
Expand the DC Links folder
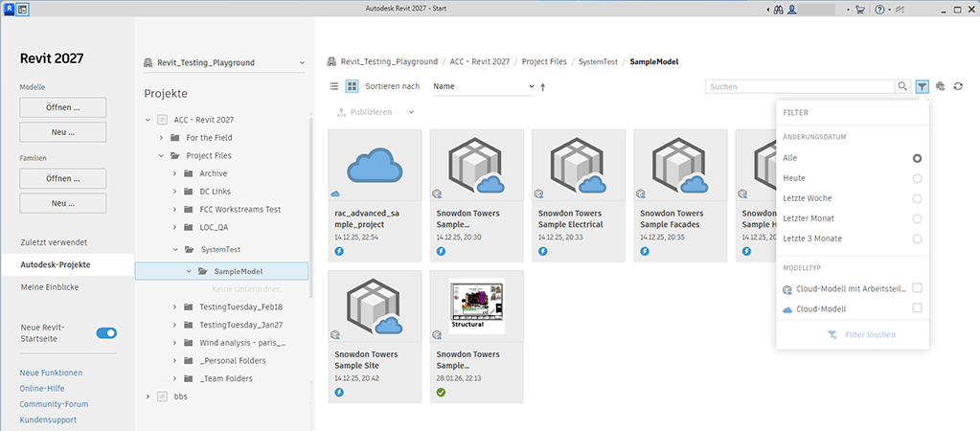click(175, 192)
